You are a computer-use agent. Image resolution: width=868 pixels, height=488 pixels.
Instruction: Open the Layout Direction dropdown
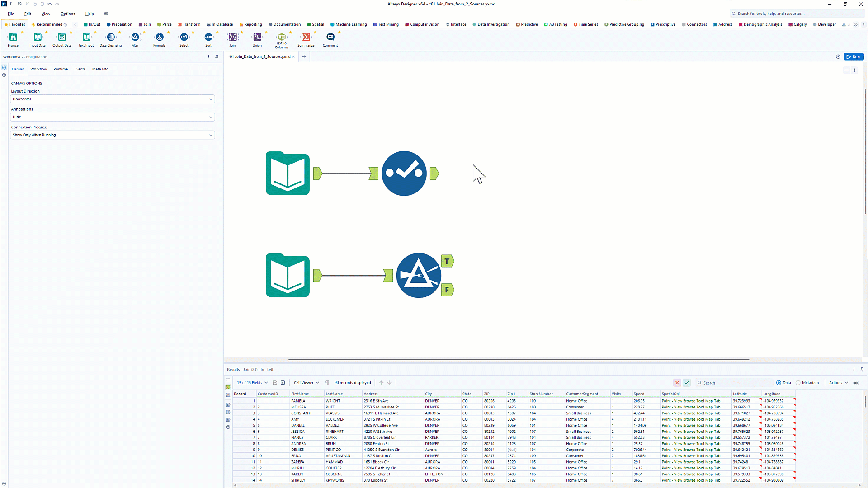coord(113,99)
